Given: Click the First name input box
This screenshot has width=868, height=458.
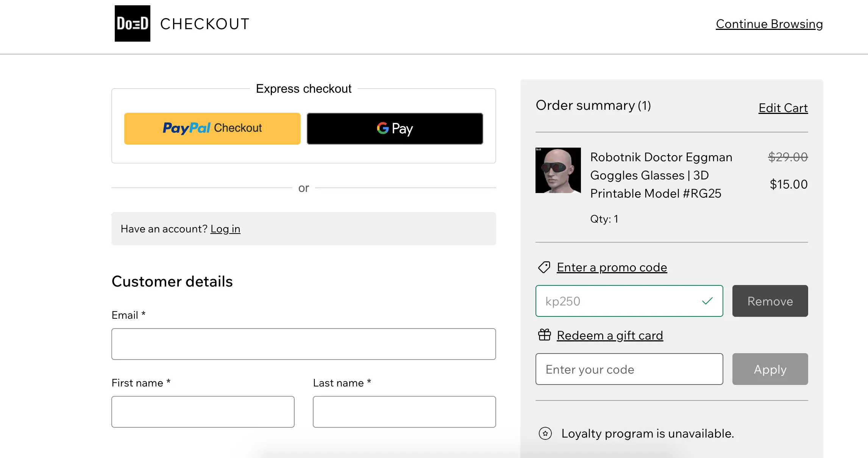Looking at the screenshot, I should pyautogui.click(x=203, y=411).
